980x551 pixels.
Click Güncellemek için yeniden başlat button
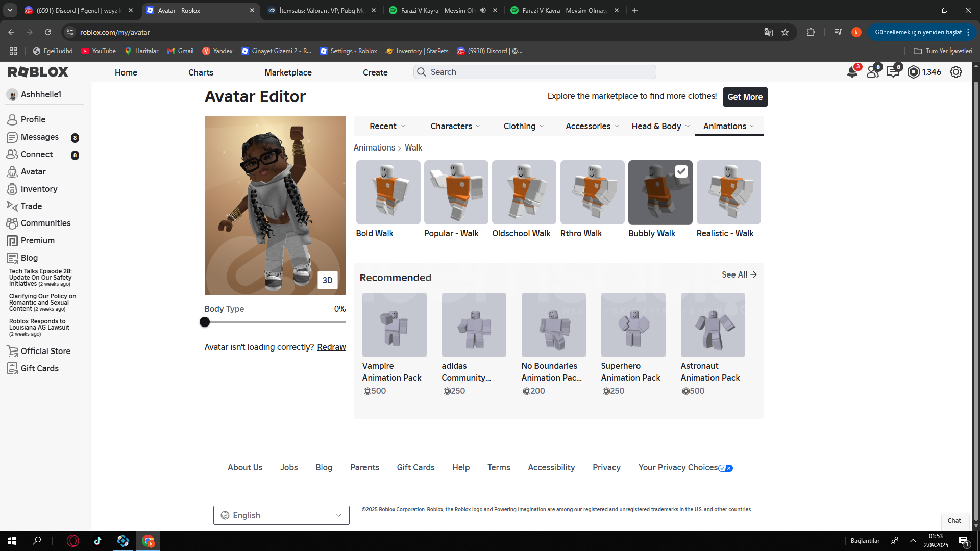921,32
